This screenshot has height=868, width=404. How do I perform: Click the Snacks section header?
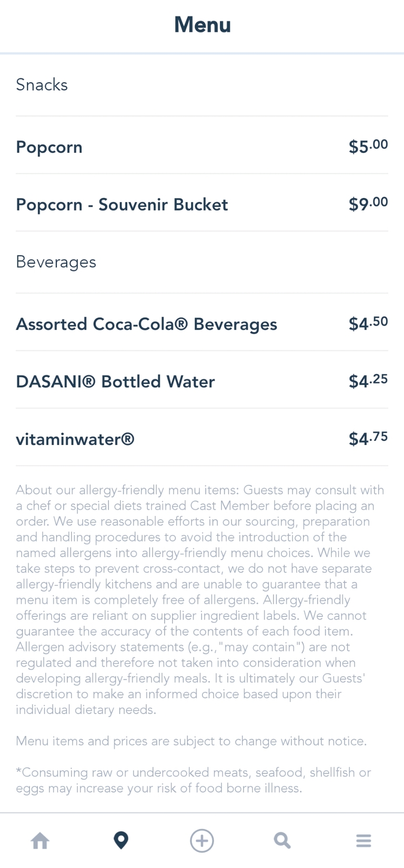[x=42, y=85]
